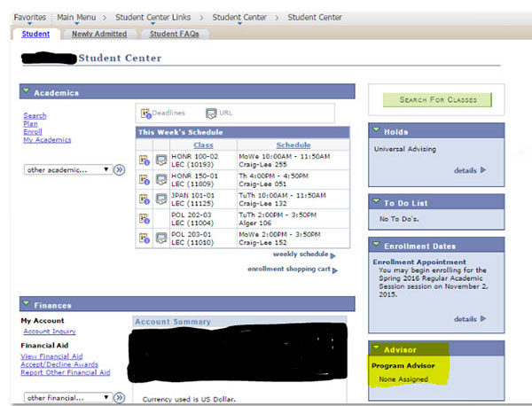The image size is (532, 406).
Task: Click the Search For Classes button
Action: click(436, 98)
